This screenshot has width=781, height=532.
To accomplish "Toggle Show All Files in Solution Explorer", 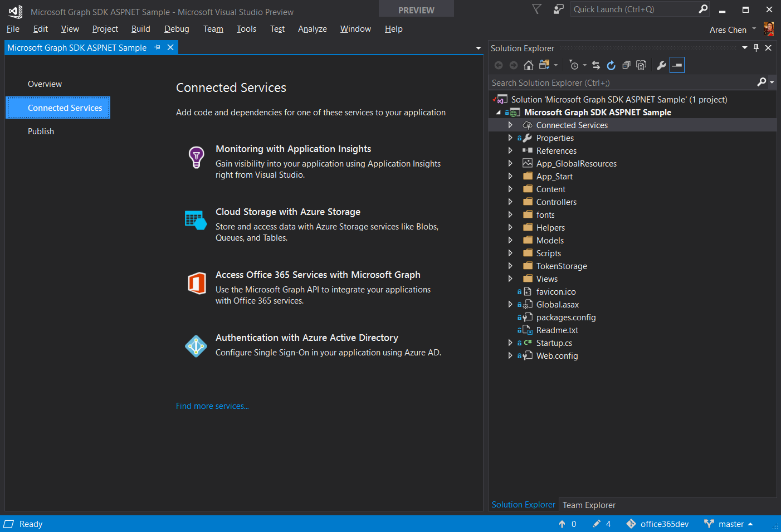I will (641, 65).
